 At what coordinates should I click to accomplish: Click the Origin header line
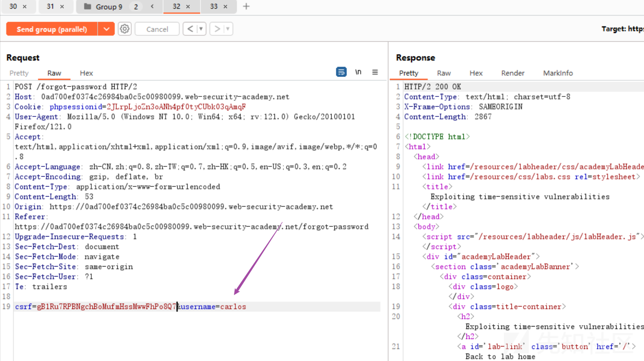[174, 207]
